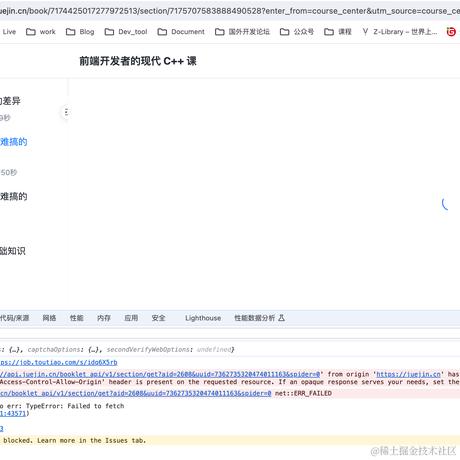Click the 'Learn more in the Issues tab' warning
The height and width of the screenshot is (460, 460).
pos(91,440)
